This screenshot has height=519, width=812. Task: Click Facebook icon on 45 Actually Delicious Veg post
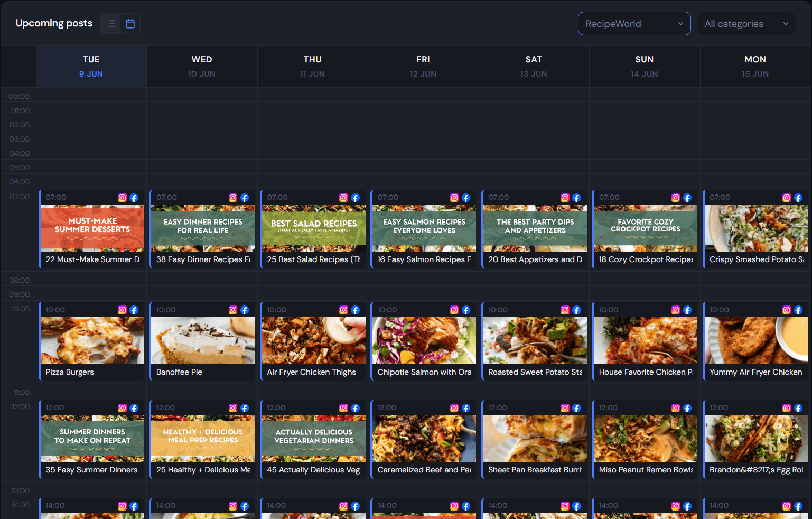(x=356, y=408)
